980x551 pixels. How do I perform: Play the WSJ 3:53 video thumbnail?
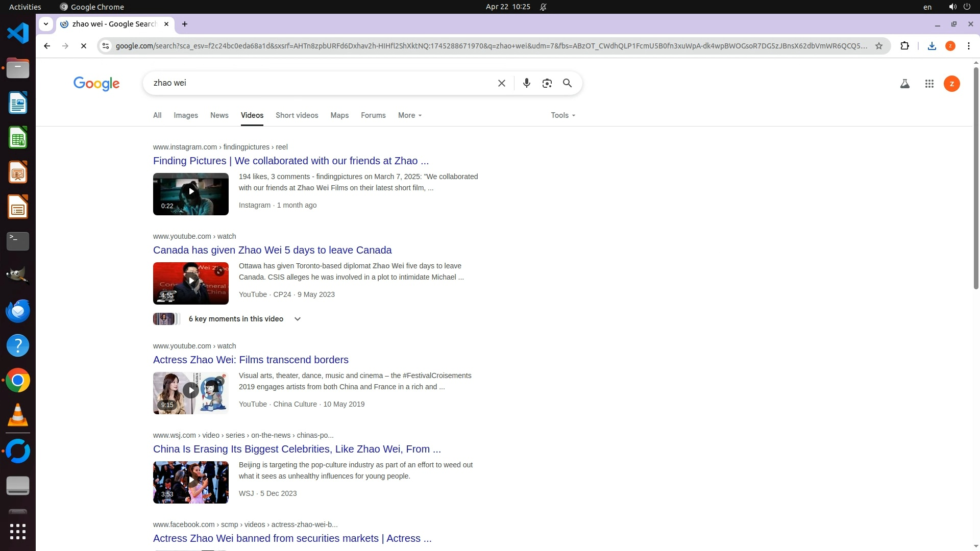[191, 482]
